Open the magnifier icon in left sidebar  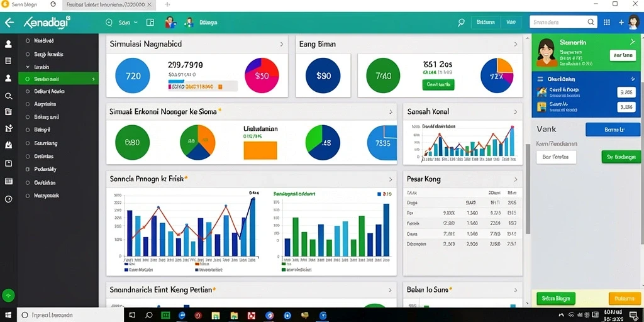tap(8, 96)
